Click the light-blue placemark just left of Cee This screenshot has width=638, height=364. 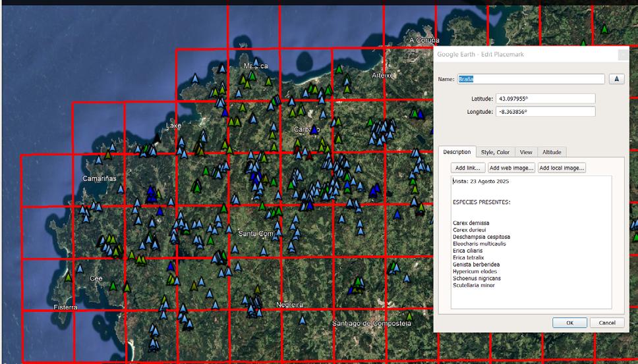coord(79,269)
